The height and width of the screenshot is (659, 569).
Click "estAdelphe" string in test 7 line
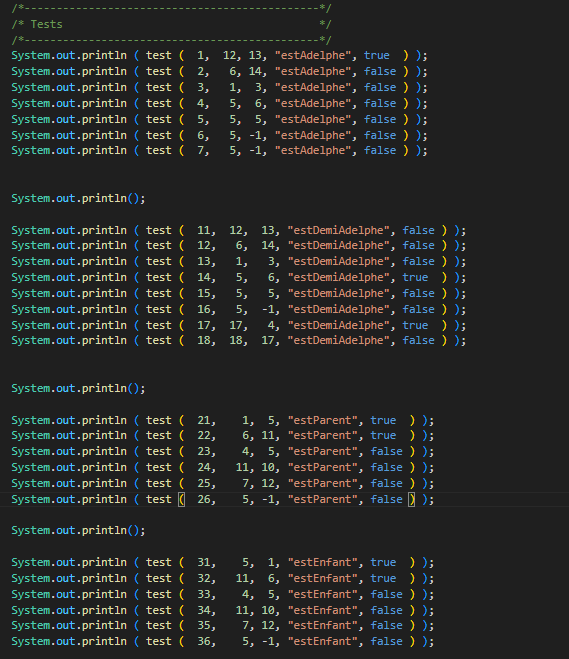pos(313,150)
